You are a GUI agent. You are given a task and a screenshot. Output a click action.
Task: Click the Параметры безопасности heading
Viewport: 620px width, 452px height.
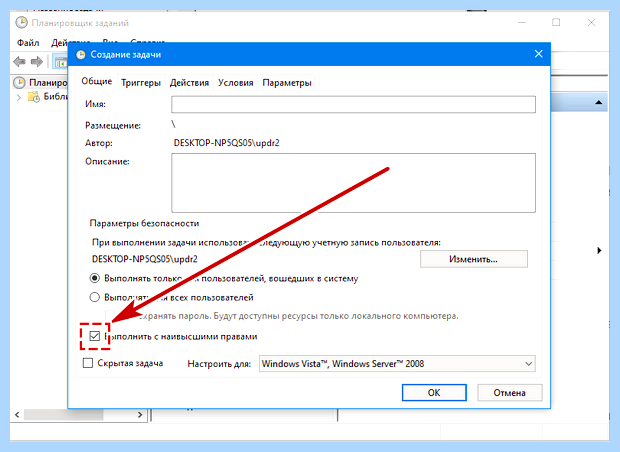pyautogui.click(x=144, y=223)
